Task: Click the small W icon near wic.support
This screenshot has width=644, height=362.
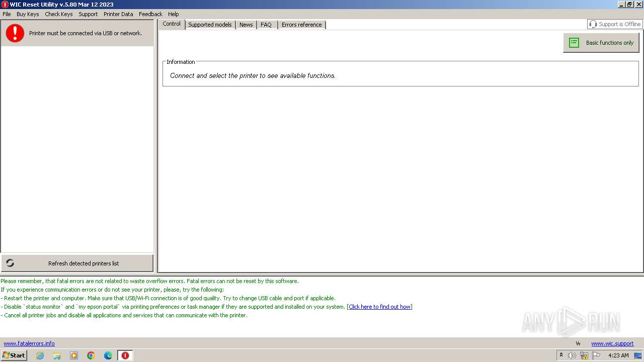Action: (x=578, y=343)
